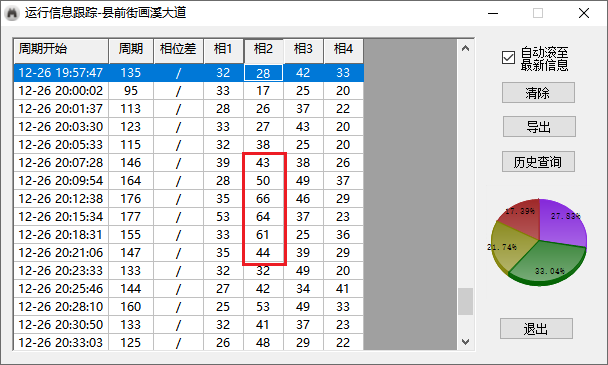Viewport: 608px width, 365px height.
Task: Click the 退出 button to exit
Action: pos(536,329)
